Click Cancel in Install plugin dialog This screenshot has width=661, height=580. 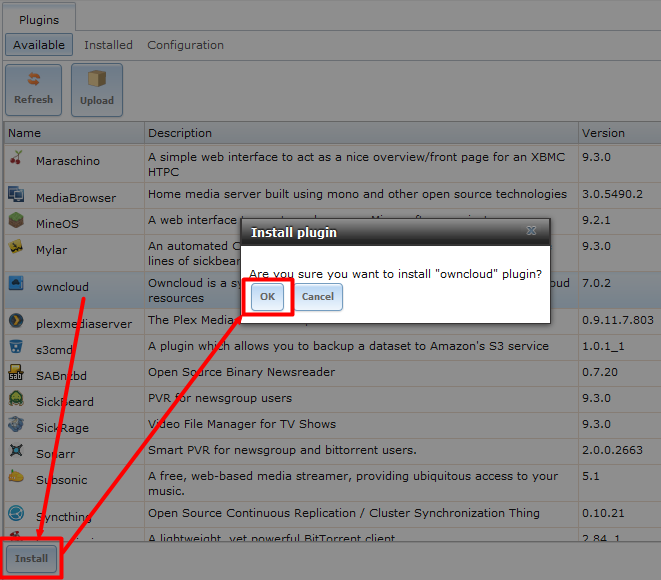[x=318, y=297]
